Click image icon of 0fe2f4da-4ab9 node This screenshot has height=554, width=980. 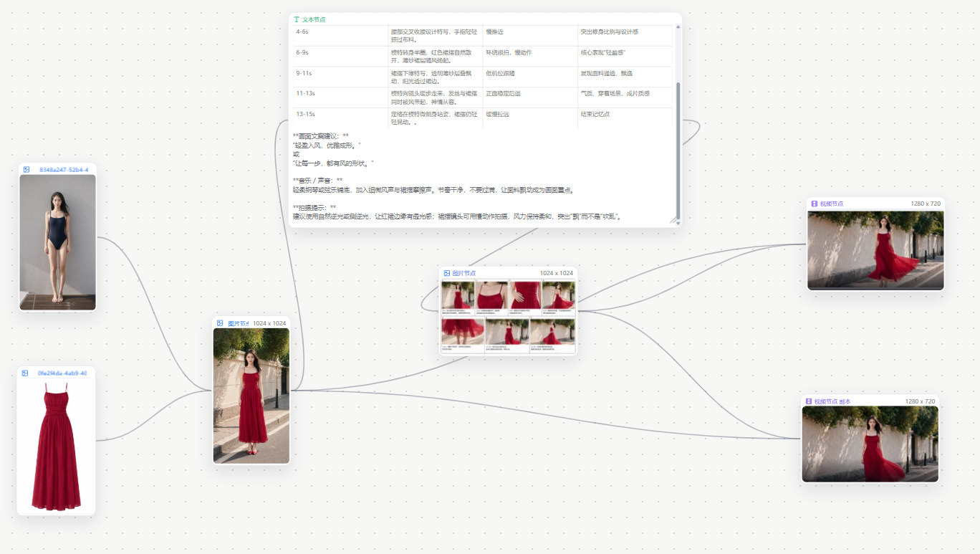(x=25, y=373)
